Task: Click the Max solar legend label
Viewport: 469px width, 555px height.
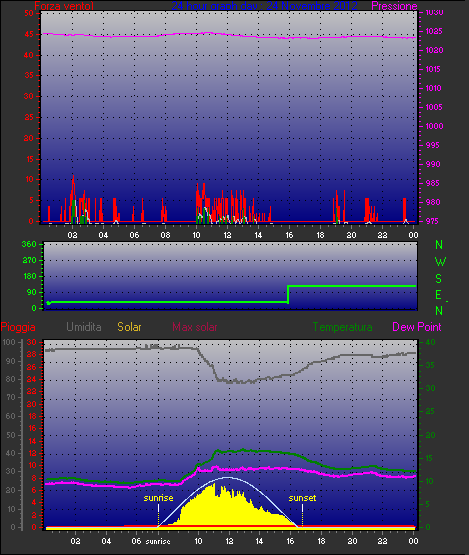Action: click(x=195, y=327)
